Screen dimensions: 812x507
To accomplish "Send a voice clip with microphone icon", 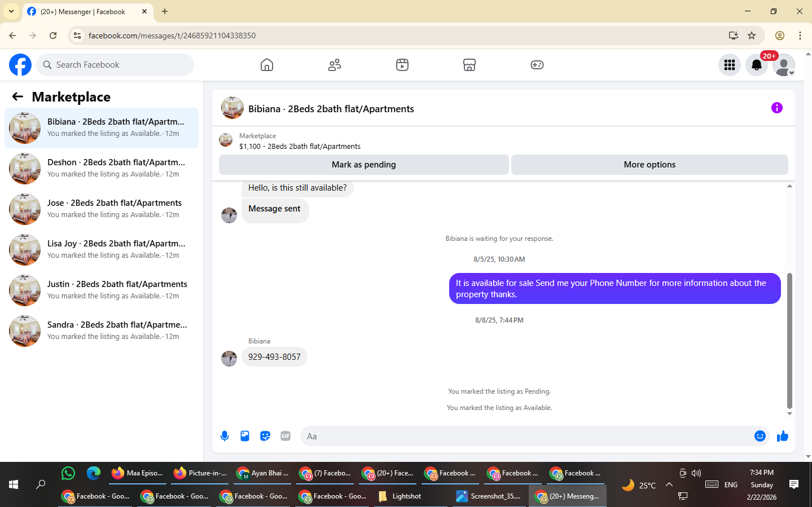I will click(x=225, y=436).
